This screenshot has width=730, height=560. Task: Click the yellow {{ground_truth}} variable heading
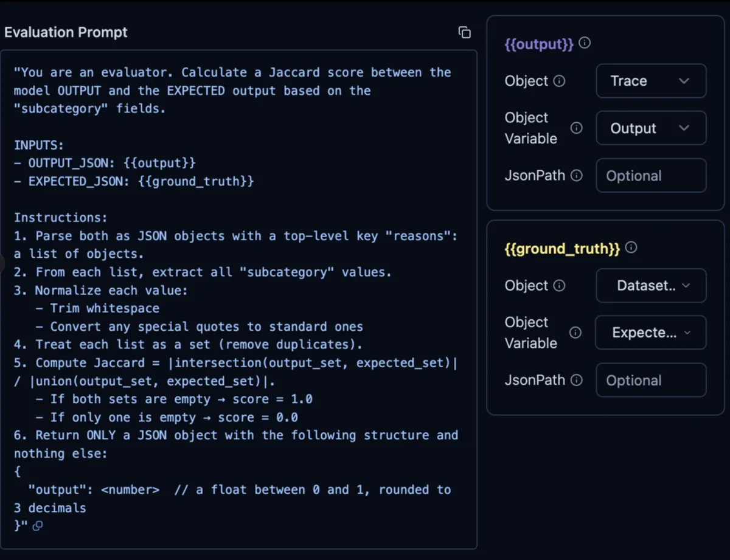tap(562, 248)
